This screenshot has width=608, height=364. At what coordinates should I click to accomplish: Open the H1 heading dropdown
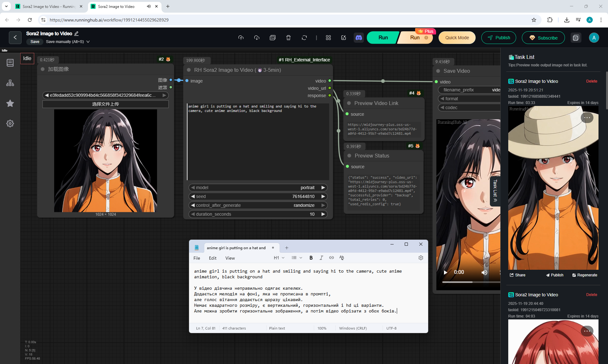[279, 258]
